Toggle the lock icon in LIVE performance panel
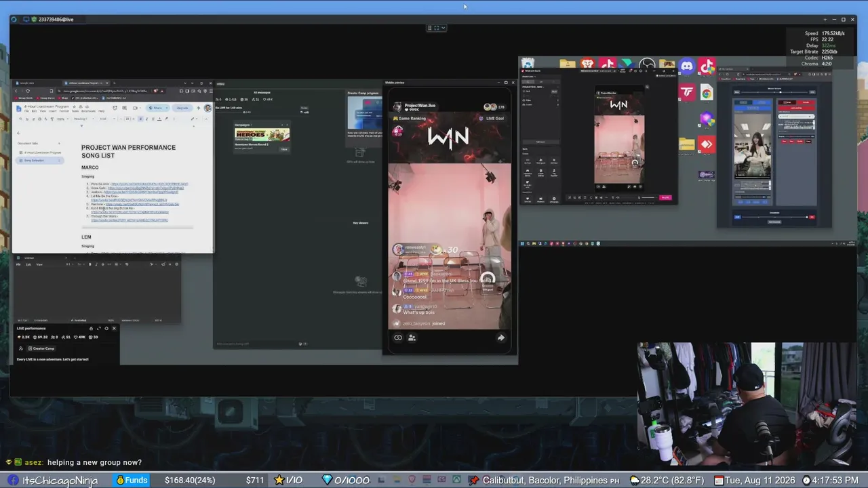The height and width of the screenshot is (488, 868). (x=92, y=328)
